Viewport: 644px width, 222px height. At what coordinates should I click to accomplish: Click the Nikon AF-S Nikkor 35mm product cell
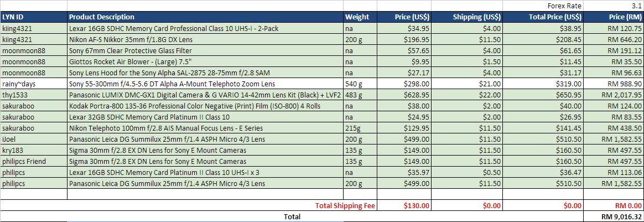point(205,39)
